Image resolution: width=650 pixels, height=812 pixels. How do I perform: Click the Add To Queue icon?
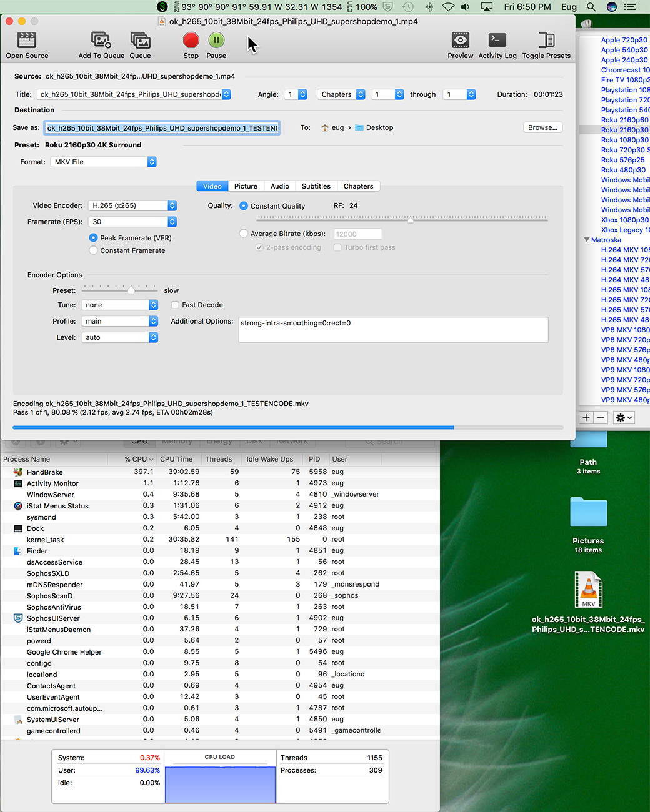coord(101,40)
